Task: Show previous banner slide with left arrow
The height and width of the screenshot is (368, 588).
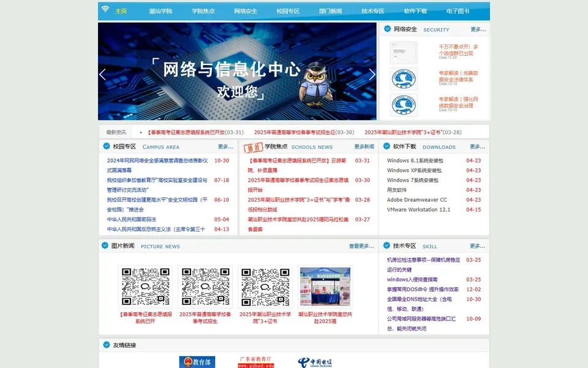Action: pyautogui.click(x=103, y=74)
